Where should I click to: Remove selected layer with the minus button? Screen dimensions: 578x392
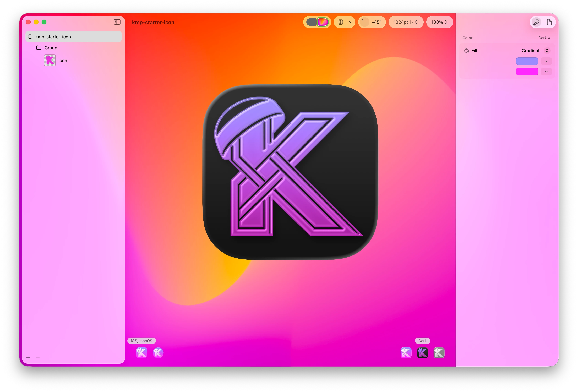(38, 358)
